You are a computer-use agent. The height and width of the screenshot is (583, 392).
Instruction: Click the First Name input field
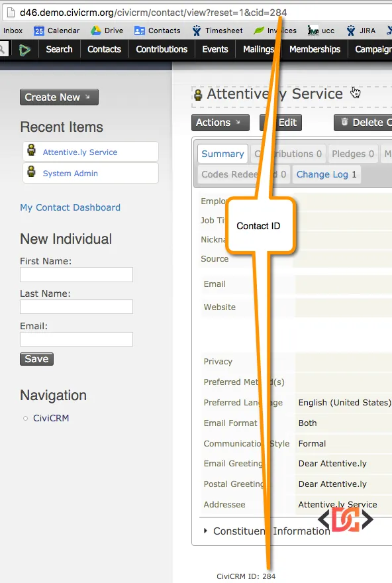75,274
